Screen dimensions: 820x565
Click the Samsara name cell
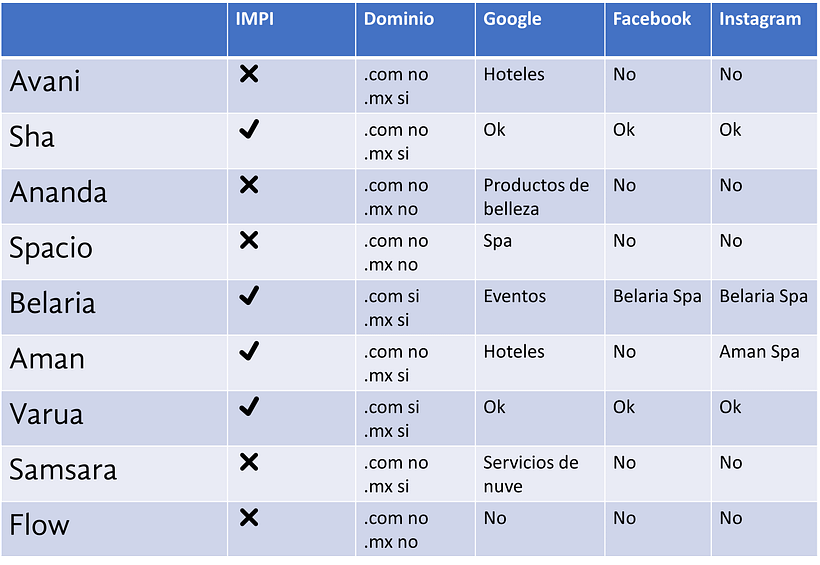114,473
